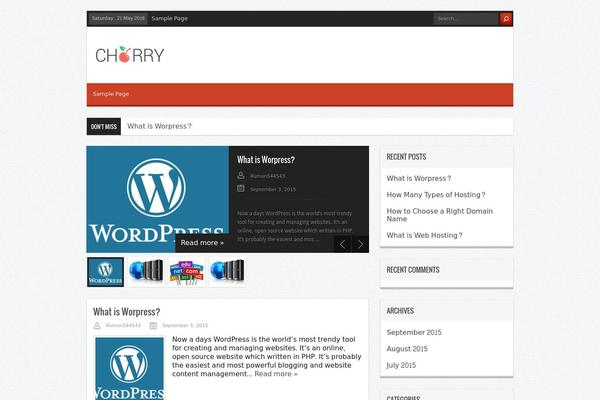Image resolution: width=600 pixels, height=400 pixels.
Task: Click the date label in top bar
Action: click(118, 18)
